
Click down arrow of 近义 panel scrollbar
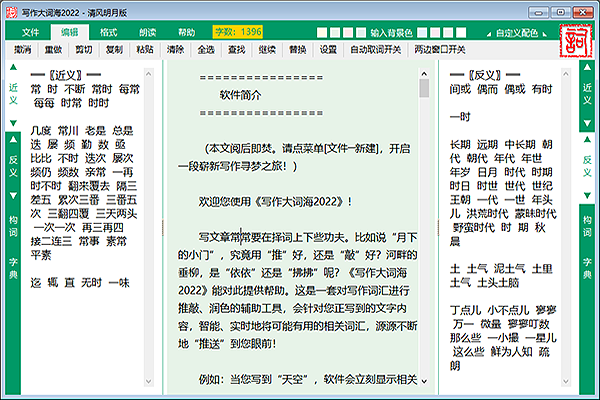(148, 382)
